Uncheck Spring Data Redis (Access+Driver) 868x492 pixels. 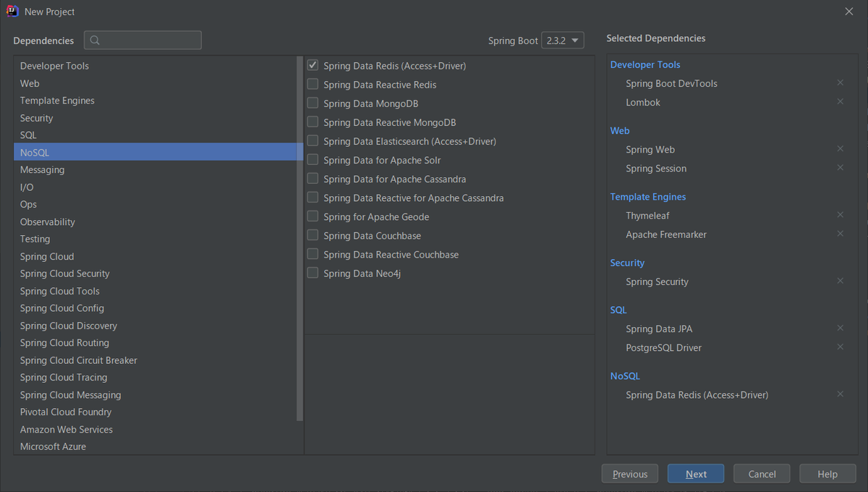click(x=312, y=65)
